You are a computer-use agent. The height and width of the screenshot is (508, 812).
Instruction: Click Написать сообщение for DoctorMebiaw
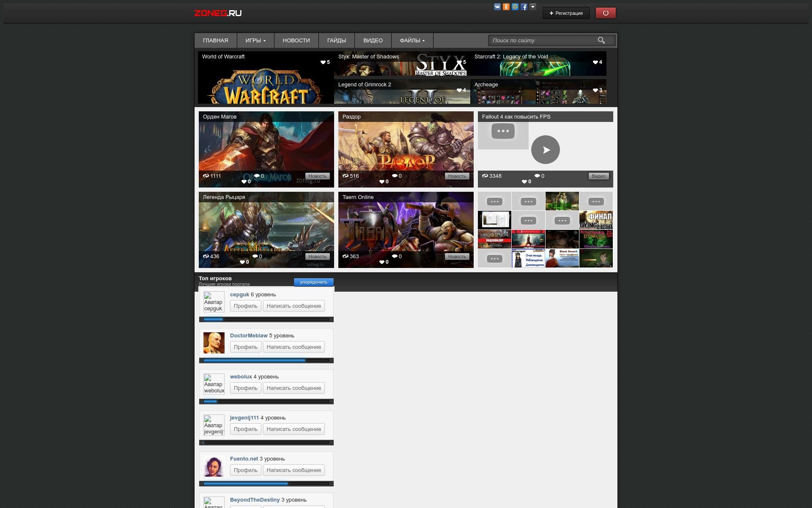(294, 347)
